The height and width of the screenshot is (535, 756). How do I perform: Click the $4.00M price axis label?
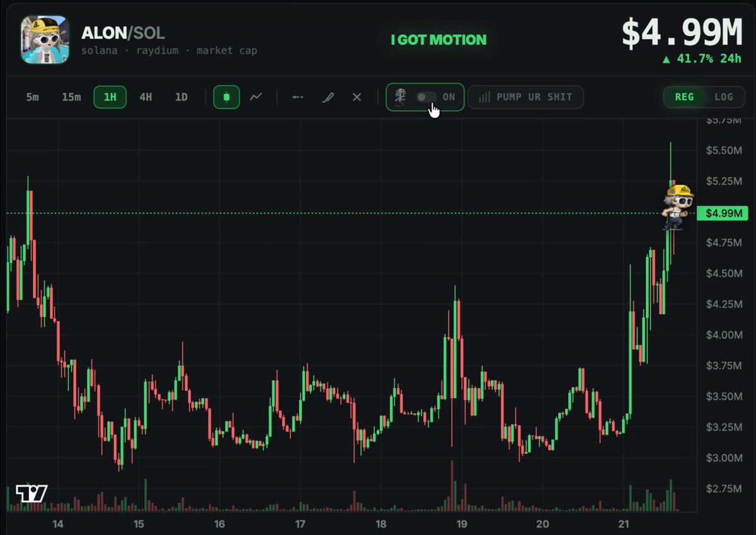click(723, 335)
